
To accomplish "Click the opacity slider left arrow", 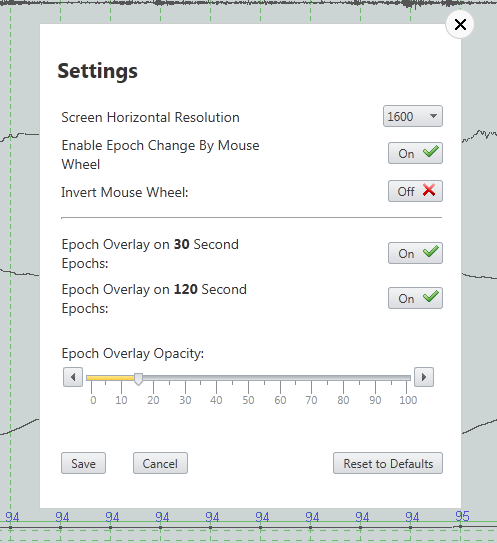I will (73, 377).
